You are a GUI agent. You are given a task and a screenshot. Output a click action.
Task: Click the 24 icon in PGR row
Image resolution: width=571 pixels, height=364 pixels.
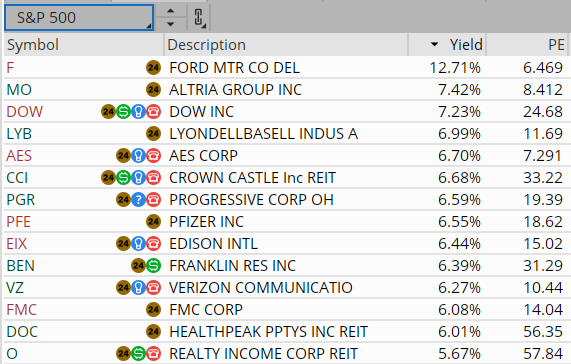(123, 199)
